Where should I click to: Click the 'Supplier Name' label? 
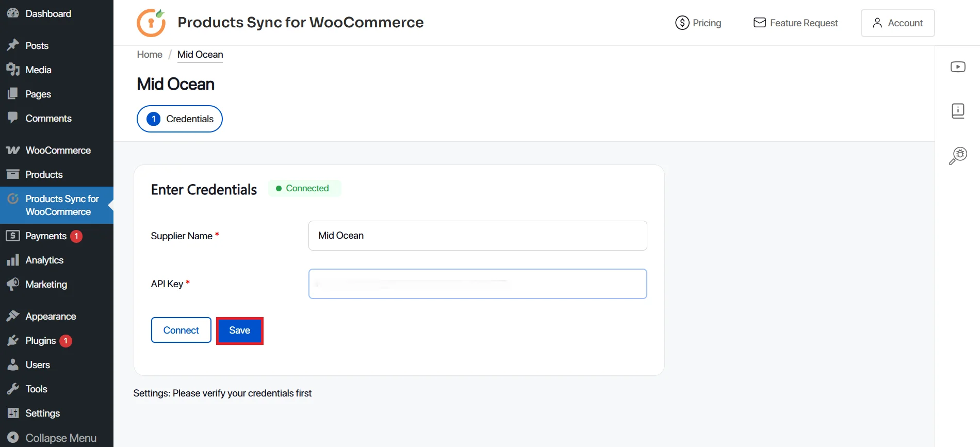click(182, 236)
